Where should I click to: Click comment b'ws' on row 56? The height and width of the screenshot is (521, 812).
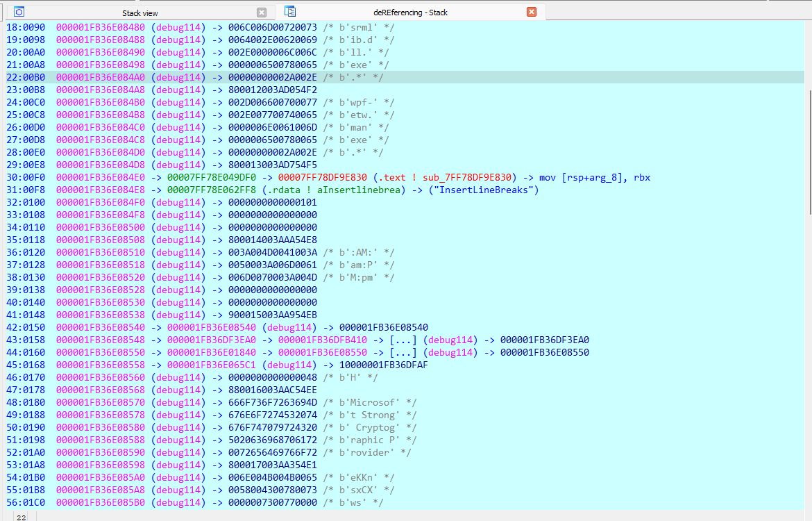[x=353, y=503]
